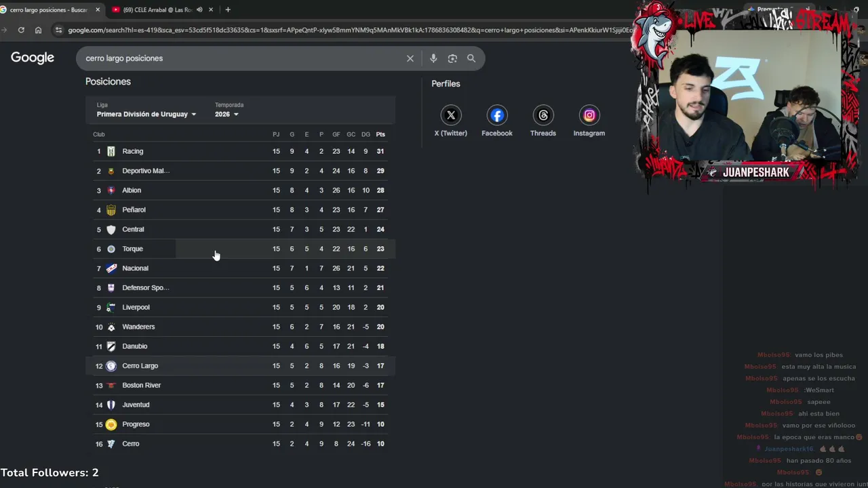Close the CELE Arrabal YouTube tab
868x488 pixels.
click(x=212, y=9)
